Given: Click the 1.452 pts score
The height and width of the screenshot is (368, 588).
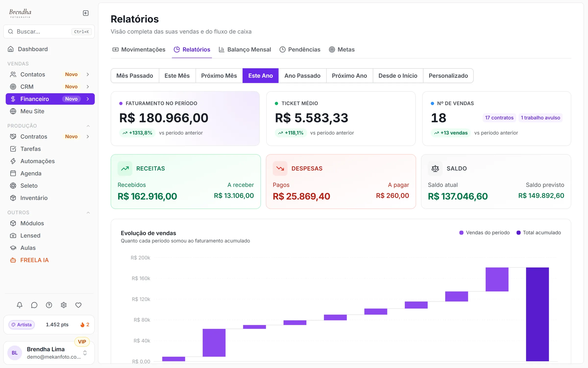Looking at the screenshot, I should point(57,325).
